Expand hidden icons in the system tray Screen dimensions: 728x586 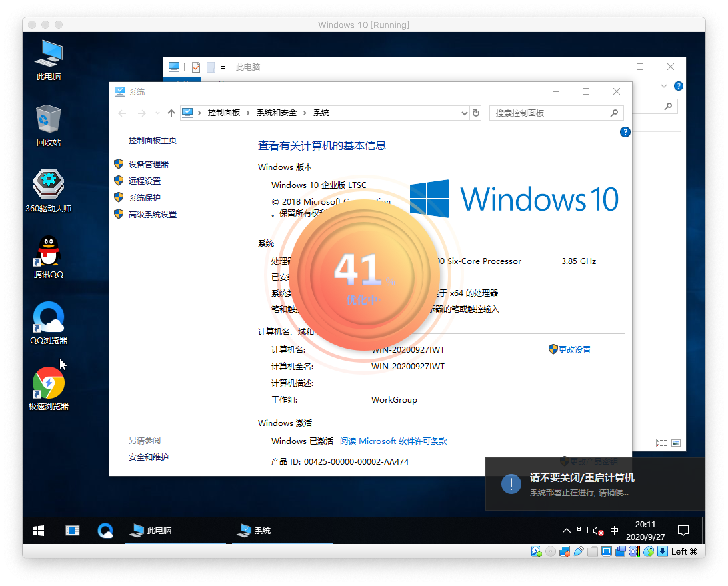[567, 531]
